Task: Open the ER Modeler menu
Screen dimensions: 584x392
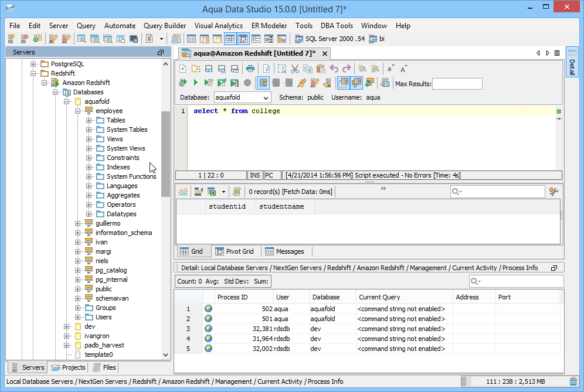Action: 269,26
